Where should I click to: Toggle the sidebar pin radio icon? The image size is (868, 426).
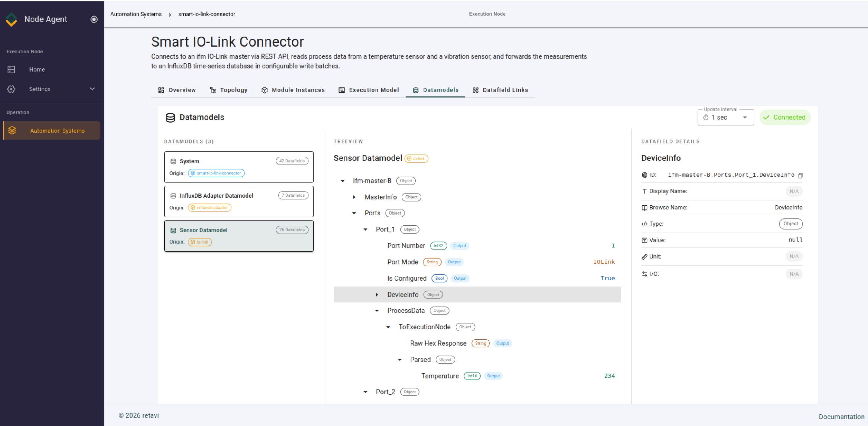tap(94, 19)
